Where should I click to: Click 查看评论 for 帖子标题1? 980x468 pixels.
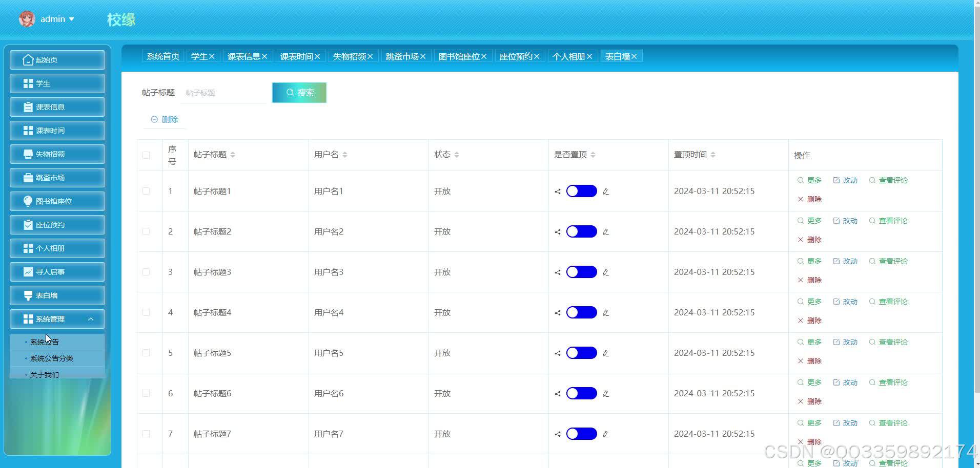point(888,180)
